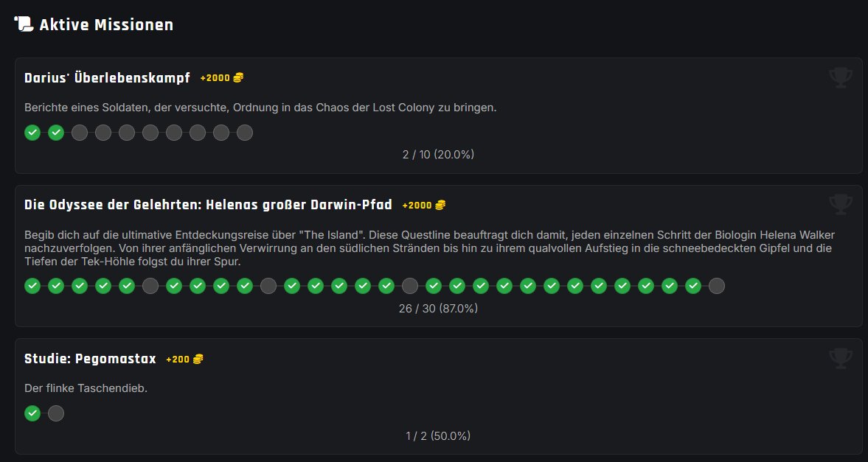
Task: Click first completed step of Darius' Überlebenskampf
Action: 32,133
